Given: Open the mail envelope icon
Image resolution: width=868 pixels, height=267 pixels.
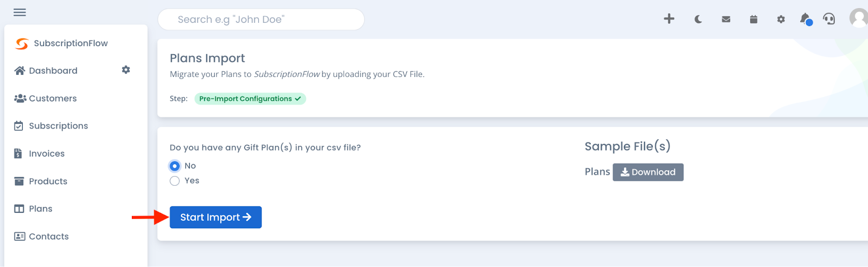Looking at the screenshot, I should click(726, 19).
